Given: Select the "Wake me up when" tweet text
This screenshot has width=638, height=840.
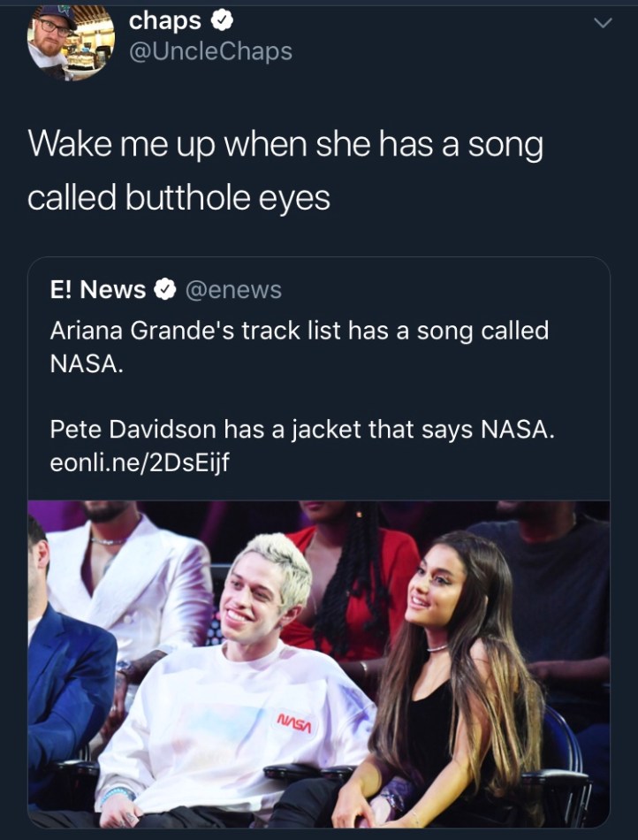Looking at the screenshot, I should pyautogui.click(x=285, y=172).
